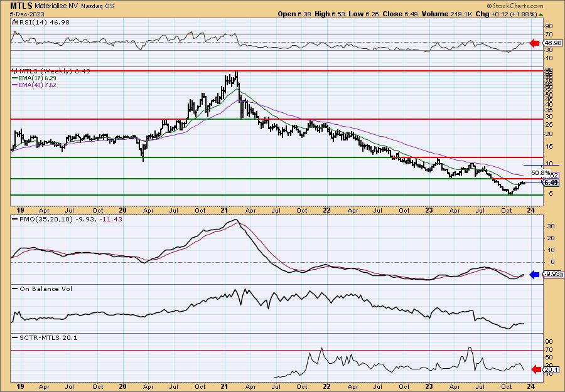Click the -9.93 PMO value tag on axis
565x392 pixels.
pos(552,274)
